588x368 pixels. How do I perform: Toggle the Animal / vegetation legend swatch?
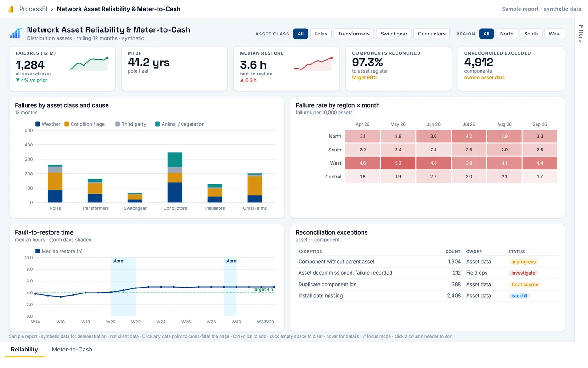(x=158, y=124)
